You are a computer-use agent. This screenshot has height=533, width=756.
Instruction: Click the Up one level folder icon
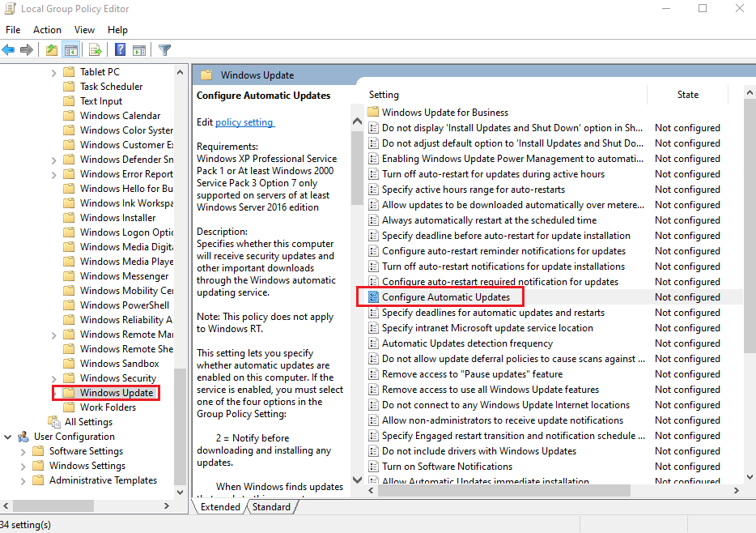tap(52, 50)
